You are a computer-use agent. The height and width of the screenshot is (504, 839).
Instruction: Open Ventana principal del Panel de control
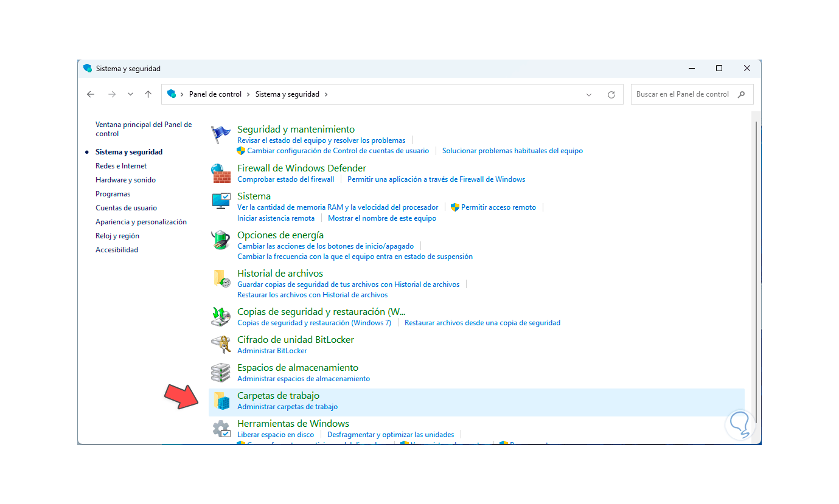144,129
